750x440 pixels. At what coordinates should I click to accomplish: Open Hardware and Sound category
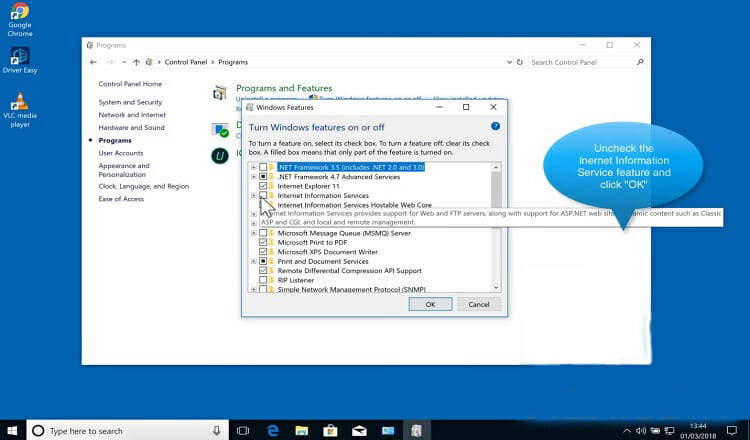click(131, 128)
